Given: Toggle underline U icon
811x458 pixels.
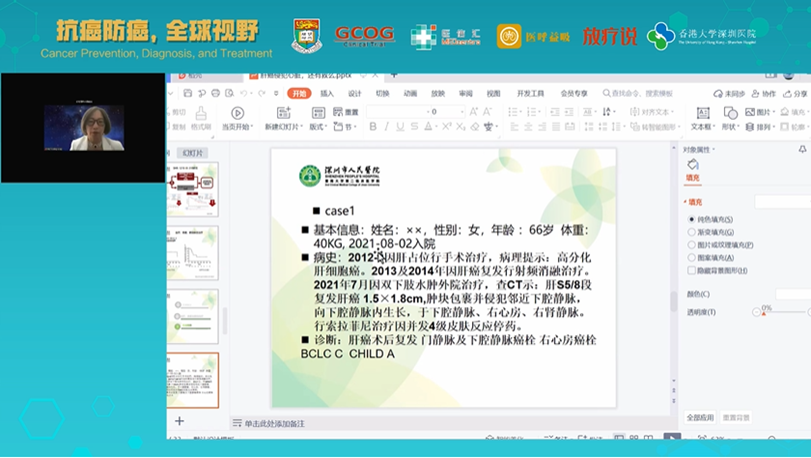Looking at the screenshot, I should [400, 127].
